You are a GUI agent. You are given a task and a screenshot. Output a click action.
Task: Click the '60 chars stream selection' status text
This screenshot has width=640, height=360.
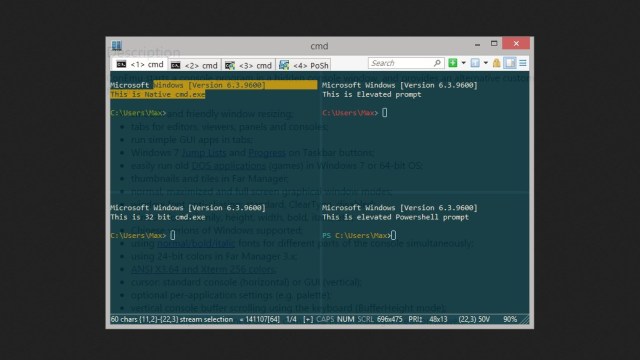pos(172,319)
